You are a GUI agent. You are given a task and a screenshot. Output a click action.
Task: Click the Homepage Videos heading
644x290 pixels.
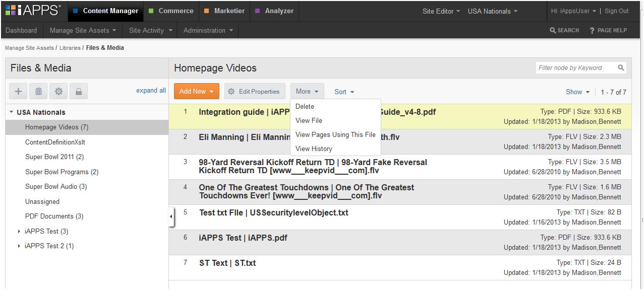215,68
